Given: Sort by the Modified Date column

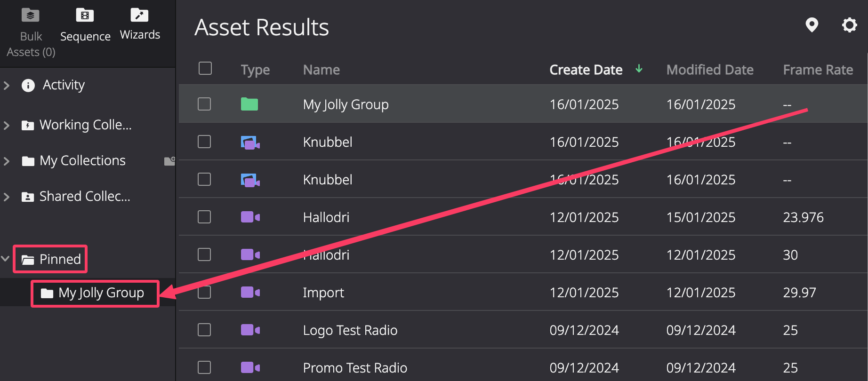Looking at the screenshot, I should [710, 70].
